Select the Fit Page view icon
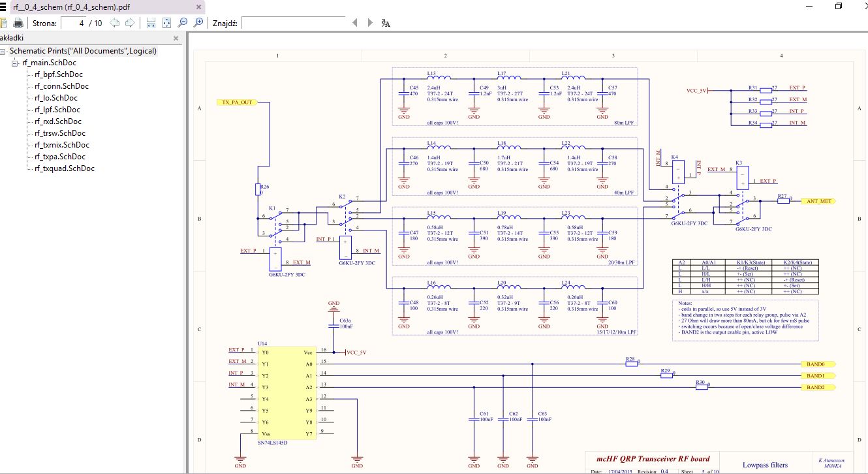The width and height of the screenshot is (868, 474). (x=166, y=23)
